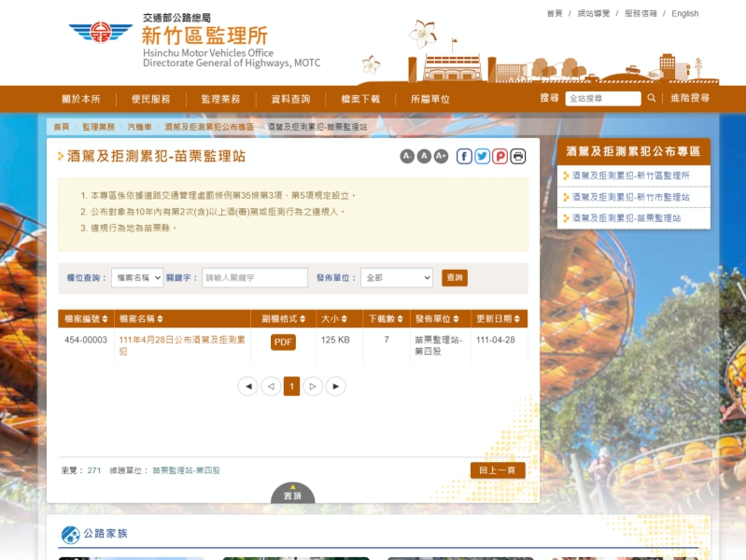Go to last page arrow
This screenshot has width=746, height=560.
pyautogui.click(x=335, y=386)
